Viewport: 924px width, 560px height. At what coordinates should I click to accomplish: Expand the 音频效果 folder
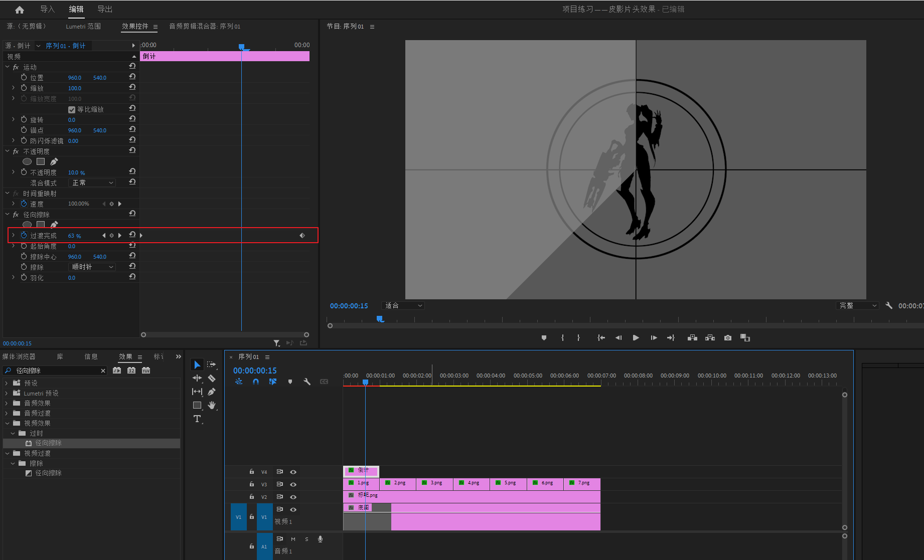coord(7,403)
